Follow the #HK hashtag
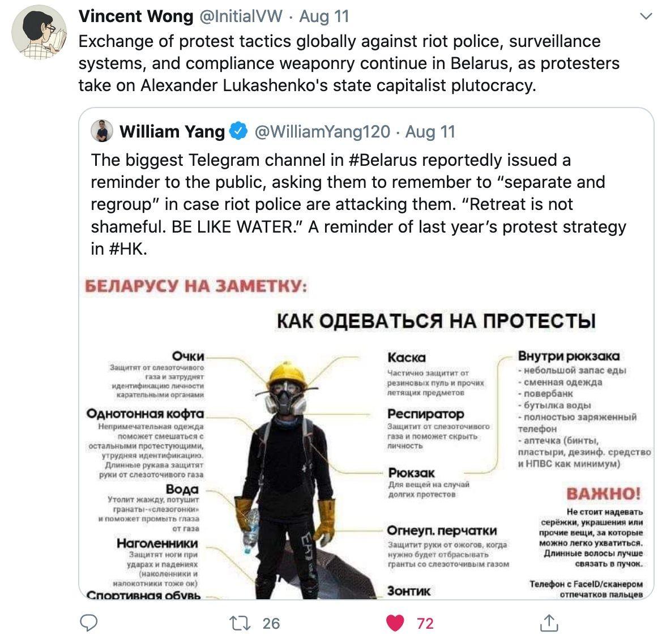Screen dimensions: 666x644 127,249
